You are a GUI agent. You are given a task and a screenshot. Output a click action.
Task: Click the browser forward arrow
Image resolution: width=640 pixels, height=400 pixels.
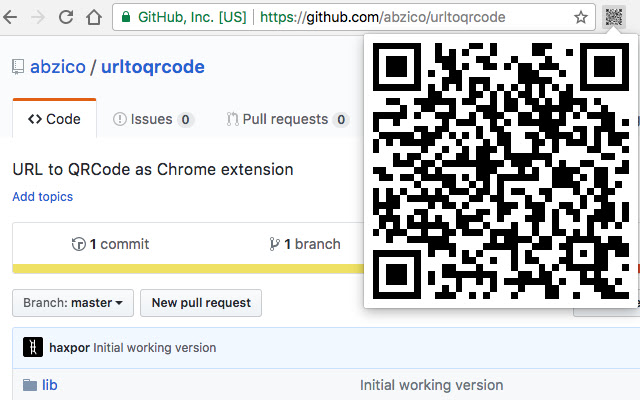[x=38, y=17]
